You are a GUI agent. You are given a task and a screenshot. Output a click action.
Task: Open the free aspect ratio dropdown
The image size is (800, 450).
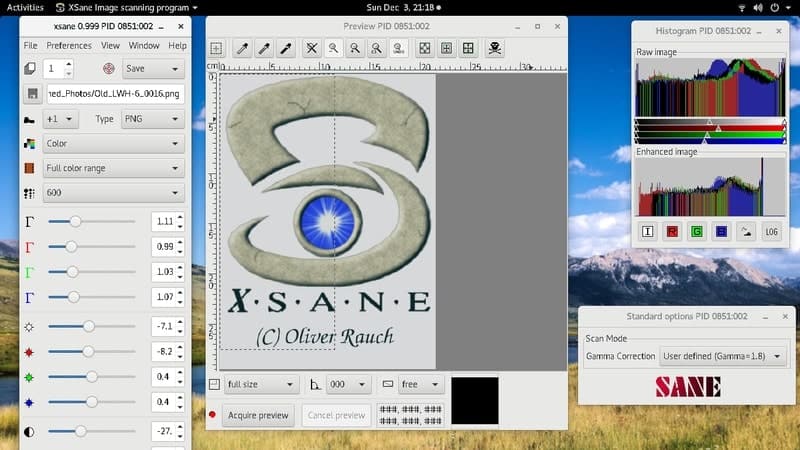pyautogui.click(x=420, y=384)
